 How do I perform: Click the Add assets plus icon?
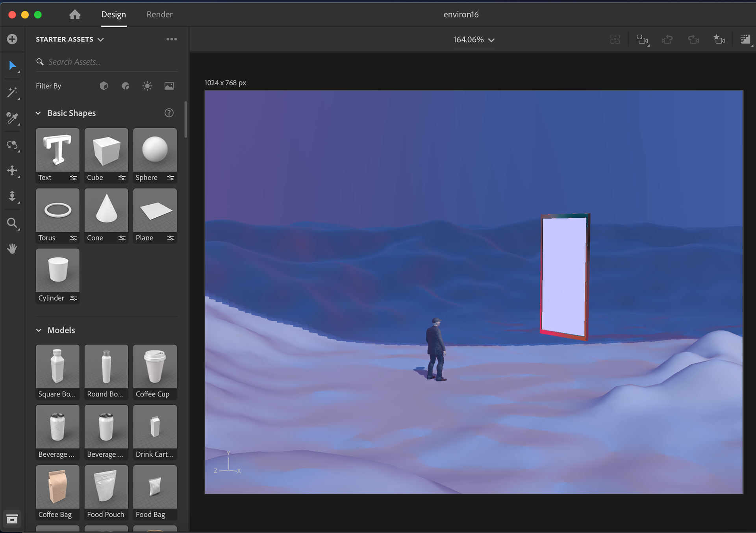[x=12, y=39]
